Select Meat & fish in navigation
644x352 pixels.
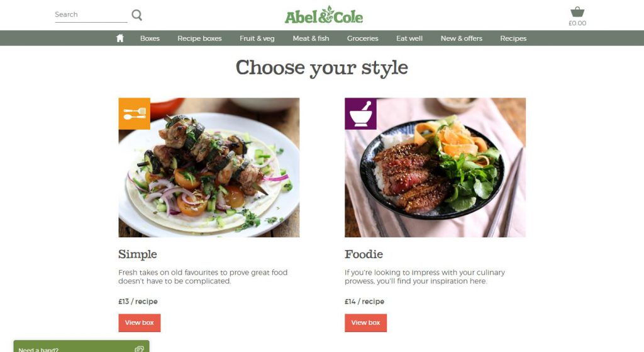[311, 38]
